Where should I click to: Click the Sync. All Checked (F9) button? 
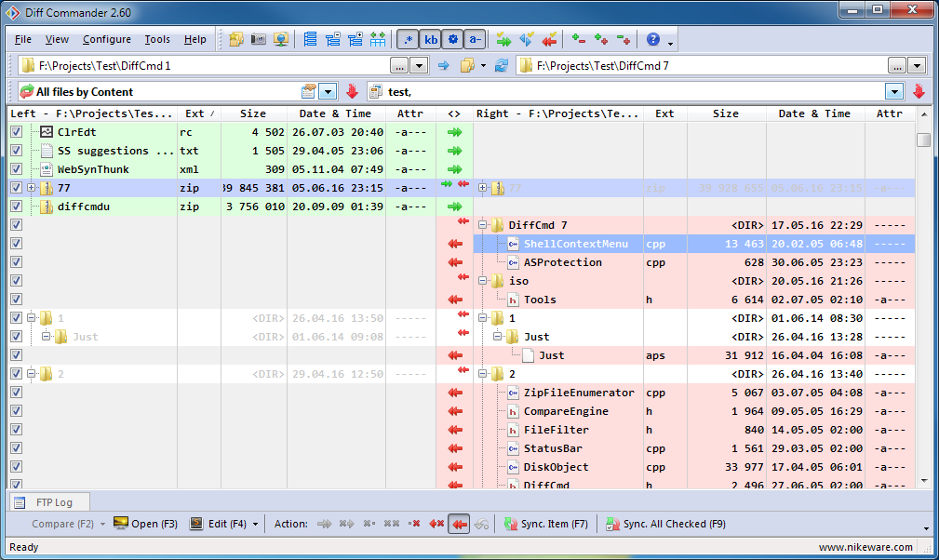click(x=665, y=524)
